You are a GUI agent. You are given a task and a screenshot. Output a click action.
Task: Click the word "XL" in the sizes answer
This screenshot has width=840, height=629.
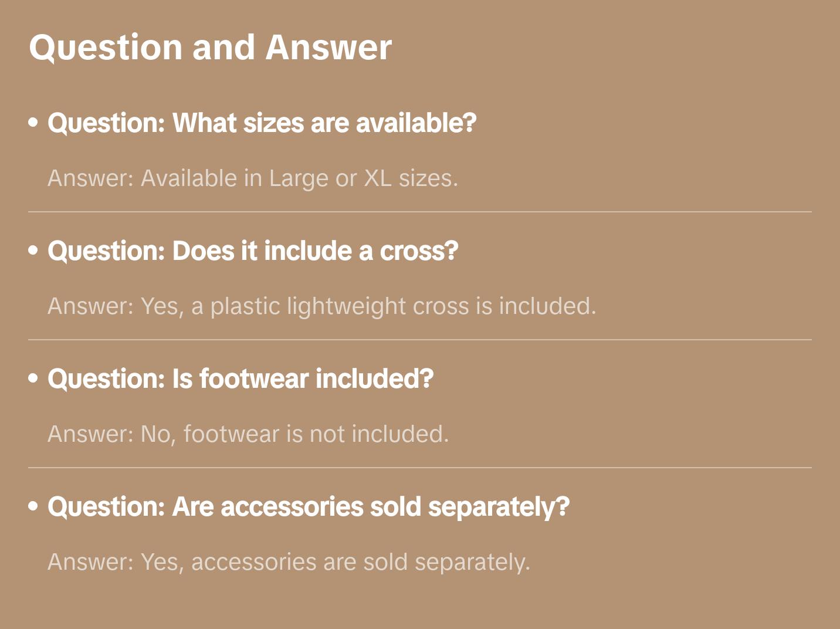(x=378, y=178)
